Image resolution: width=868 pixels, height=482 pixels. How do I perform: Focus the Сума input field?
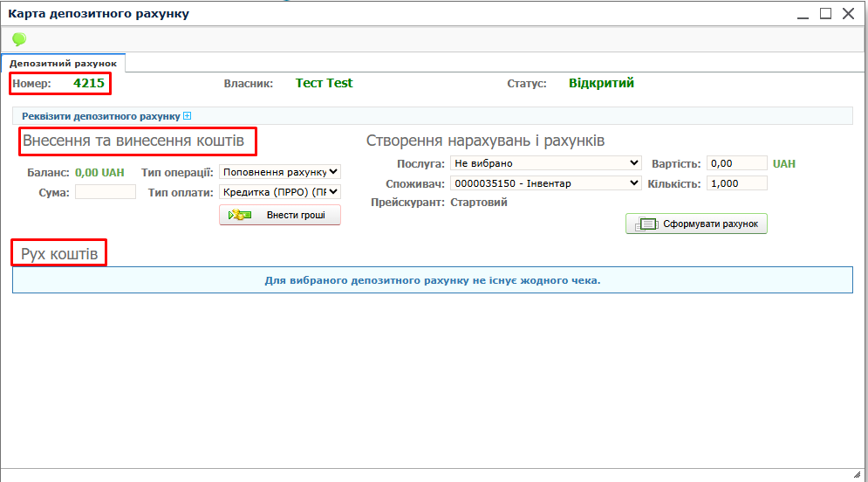click(106, 192)
